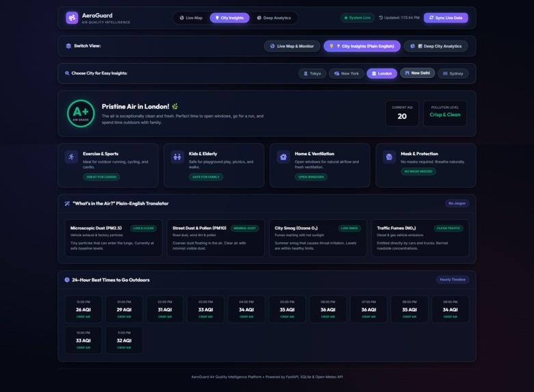Image resolution: width=534 pixels, height=392 pixels.
Task: Select the 09:00 PM 34 AQI tile
Action: (x=450, y=309)
